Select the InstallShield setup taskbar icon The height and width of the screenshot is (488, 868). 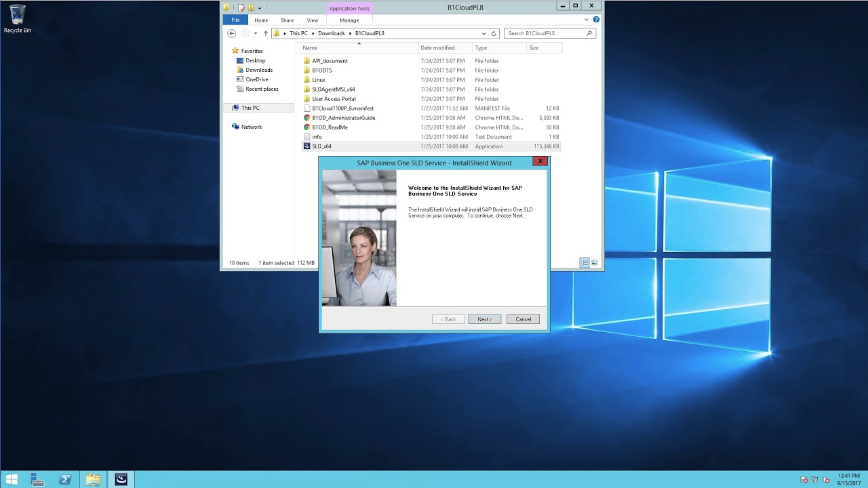(x=121, y=480)
